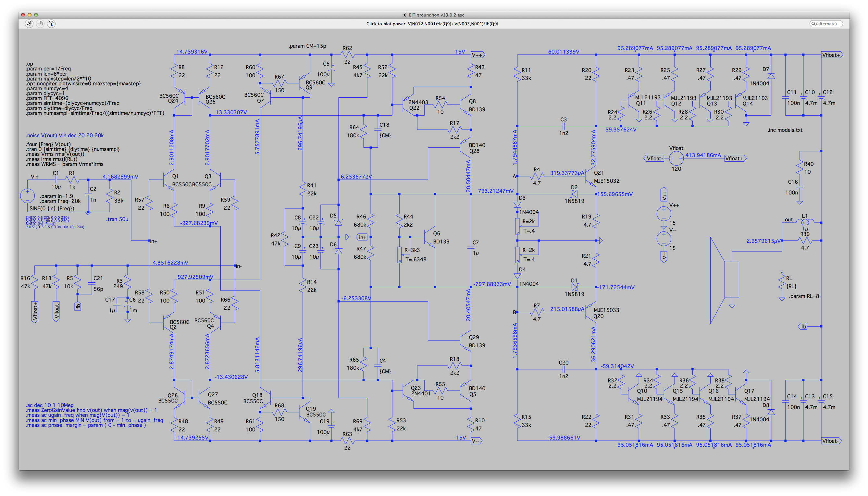The image size is (868, 496).
Task: Click the V-- net port flag
Action: (477, 441)
